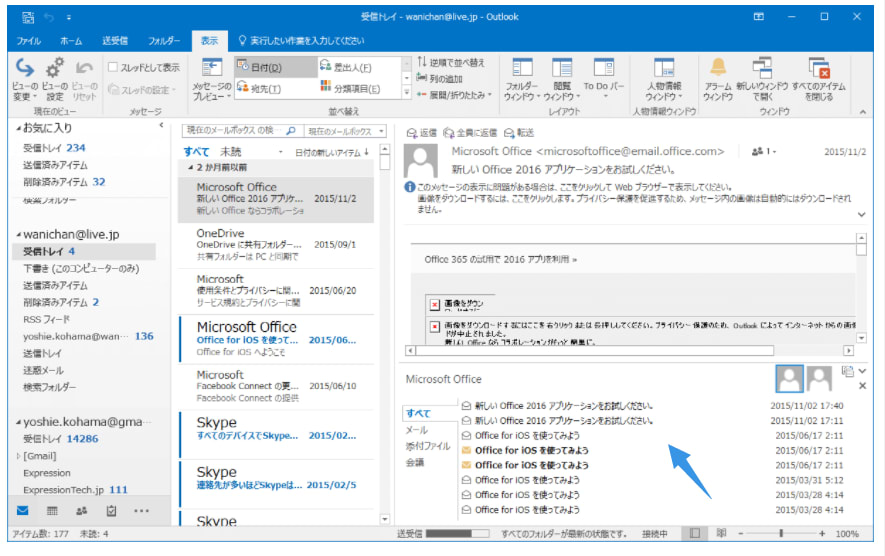Open 展開/折りたたみ (Expand/Collapse) dropdown

tap(455, 95)
